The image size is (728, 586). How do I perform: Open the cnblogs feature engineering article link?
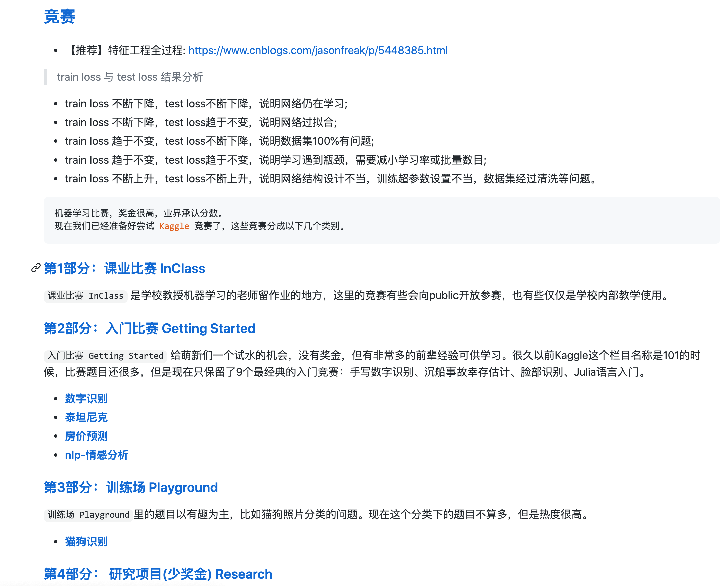click(318, 50)
